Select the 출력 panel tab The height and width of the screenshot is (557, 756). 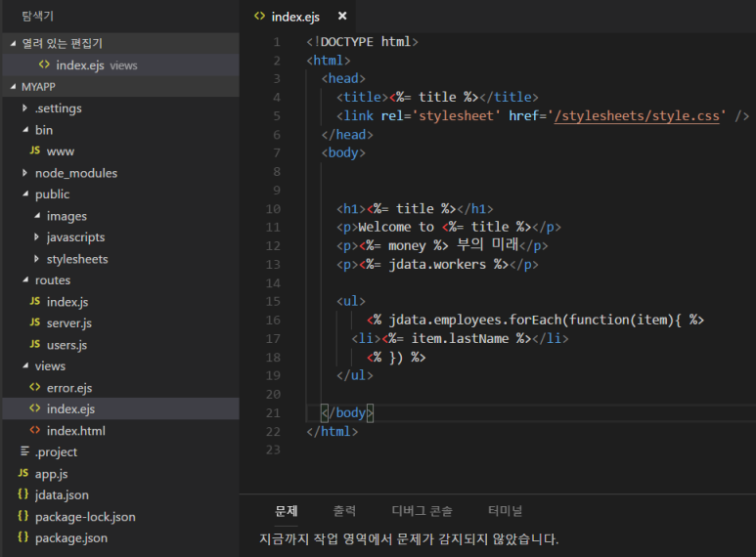click(344, 511)
